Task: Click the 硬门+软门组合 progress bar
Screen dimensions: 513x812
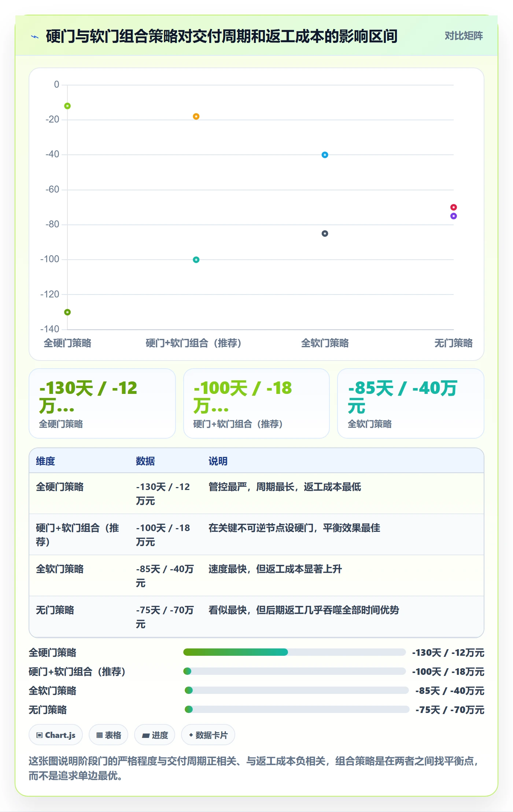Action: click(x=294, y=671)
